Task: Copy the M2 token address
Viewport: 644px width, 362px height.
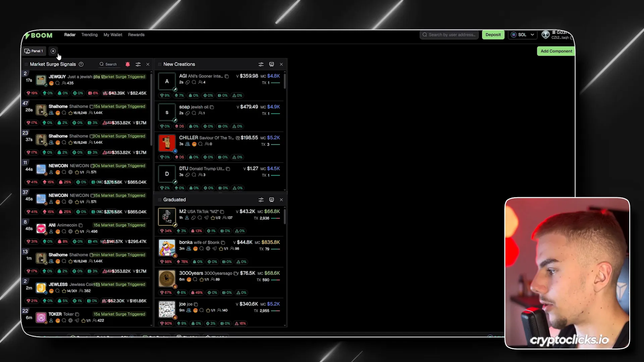Action: tap(222, 212)
